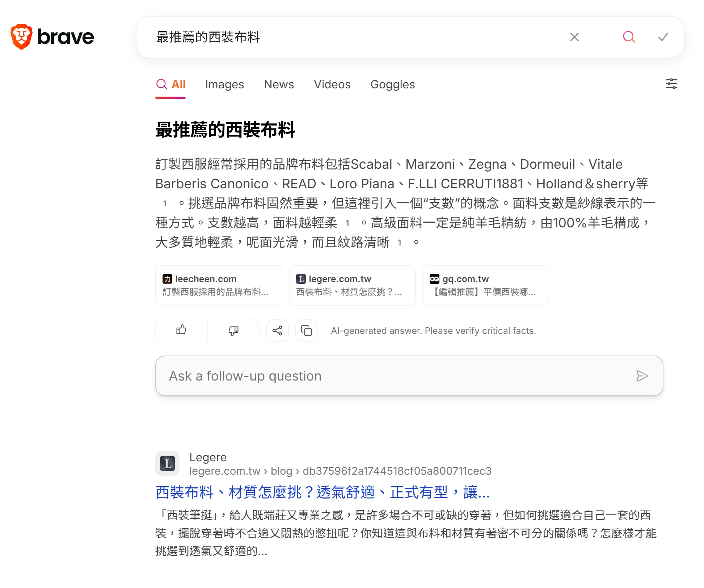Clear the search query with the X icon
This screenshot has height=588, width=704.
click(x=574, y=37)
